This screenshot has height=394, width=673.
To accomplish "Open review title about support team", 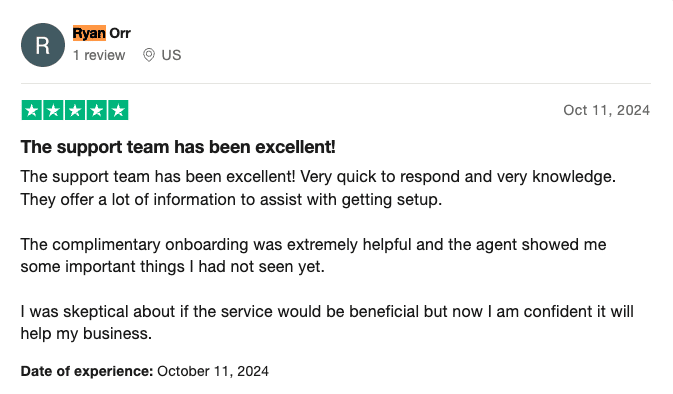I will 178,147.
